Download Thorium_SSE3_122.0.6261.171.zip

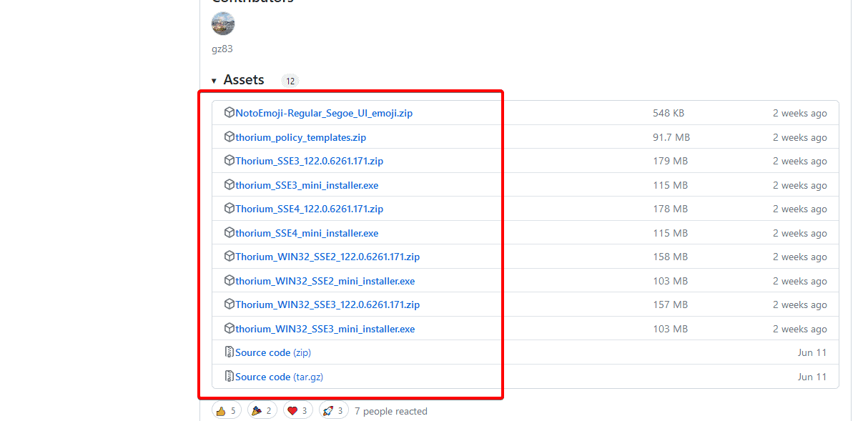tap(310, 161)
